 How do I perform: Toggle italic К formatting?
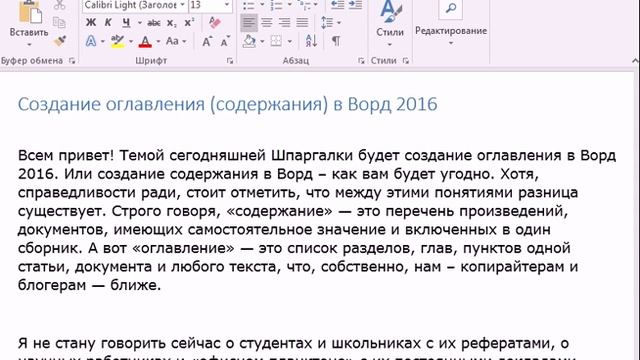pos(108,22)
